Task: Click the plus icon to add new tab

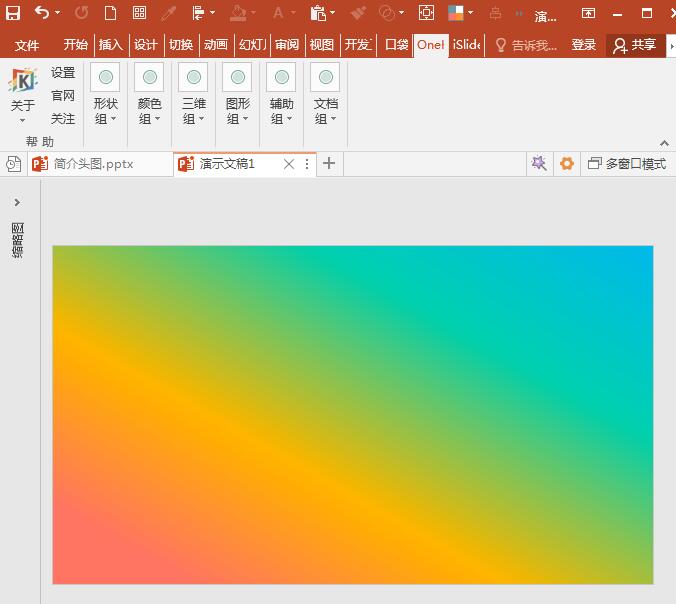Action: pyautogui.click(x=329, y=164)
